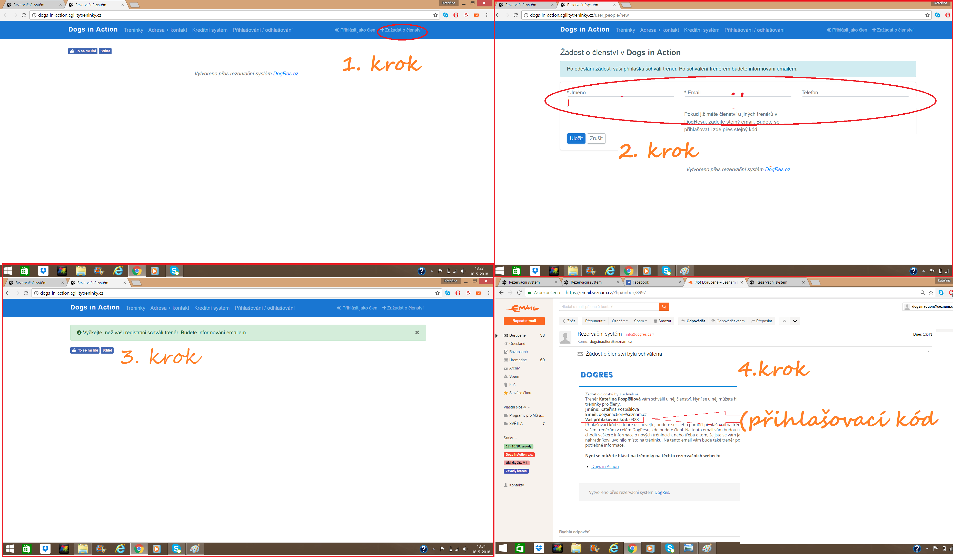Switch to the Facebook browser tab
The image size is (953, 560).
click(653, 282)
